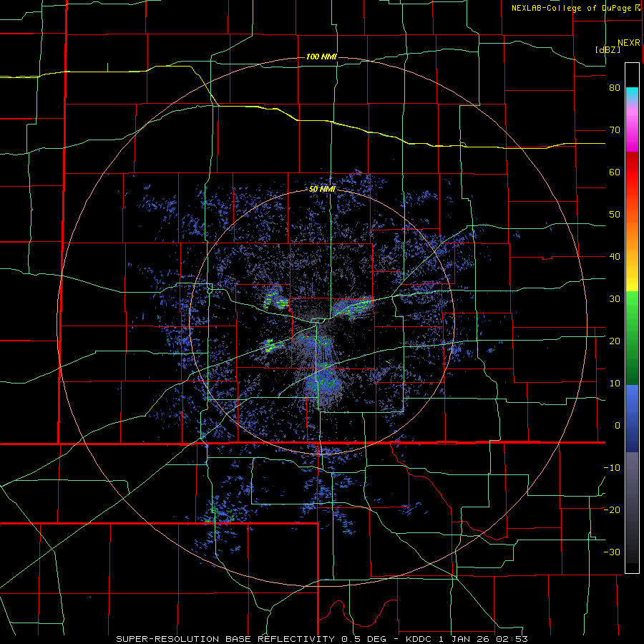Click the 30 dBZ scale value

tap(615, 299)
